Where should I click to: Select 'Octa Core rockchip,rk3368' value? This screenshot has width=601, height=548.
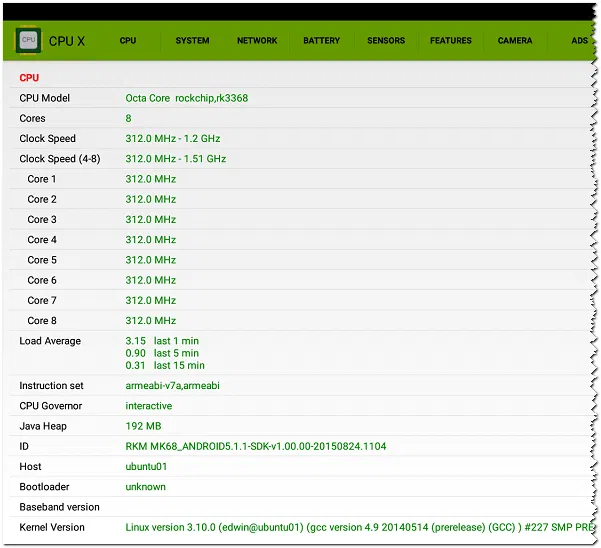click(187, 98)
